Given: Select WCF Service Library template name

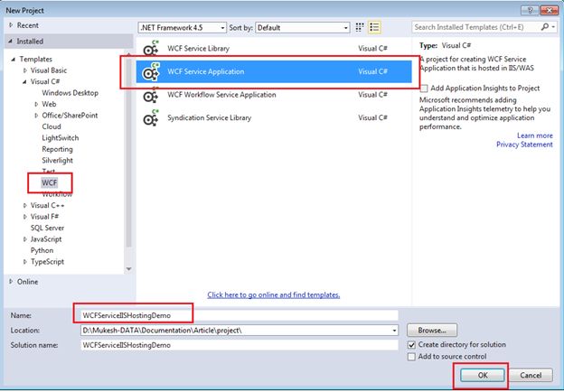Looking at the screenshot, I should tap(198, 49).
